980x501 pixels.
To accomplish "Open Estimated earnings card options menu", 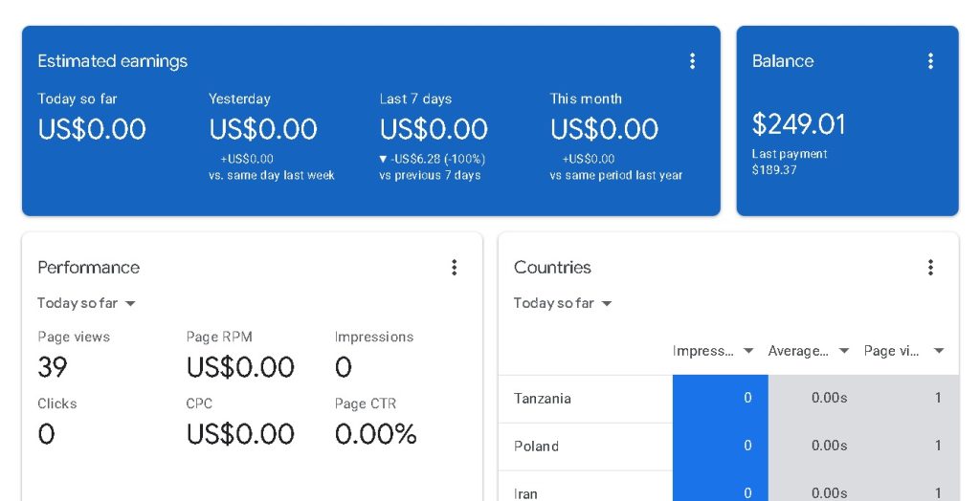I will pos(692,61).
